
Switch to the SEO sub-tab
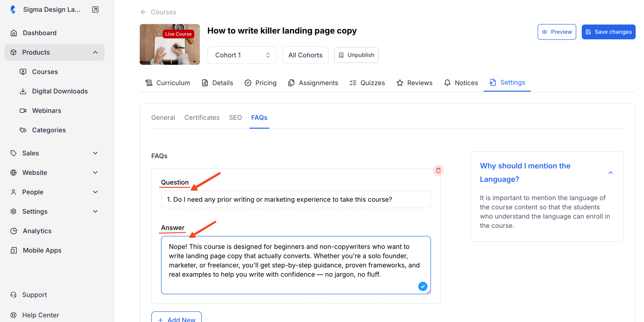235,117
